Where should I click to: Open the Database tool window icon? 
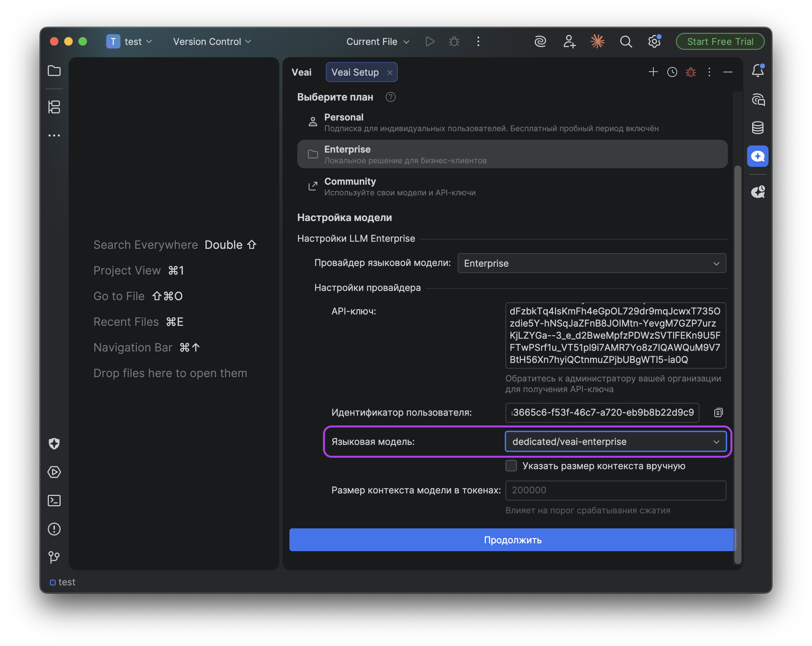(758, 128)
